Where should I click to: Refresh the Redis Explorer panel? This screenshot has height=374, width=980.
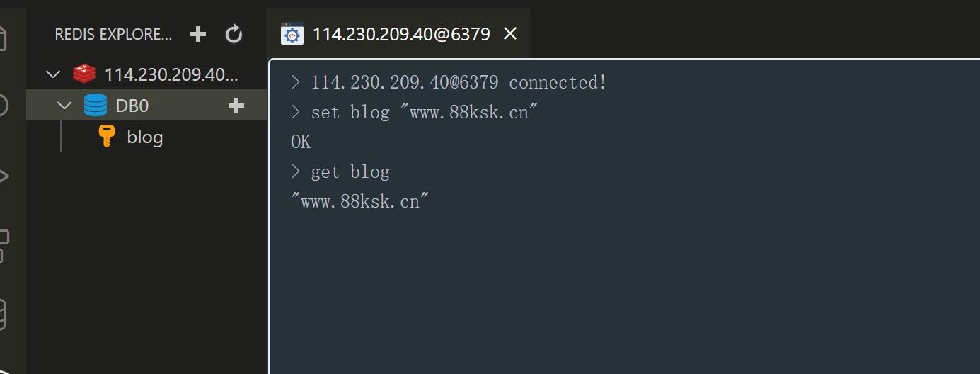[x=234, y=34]
